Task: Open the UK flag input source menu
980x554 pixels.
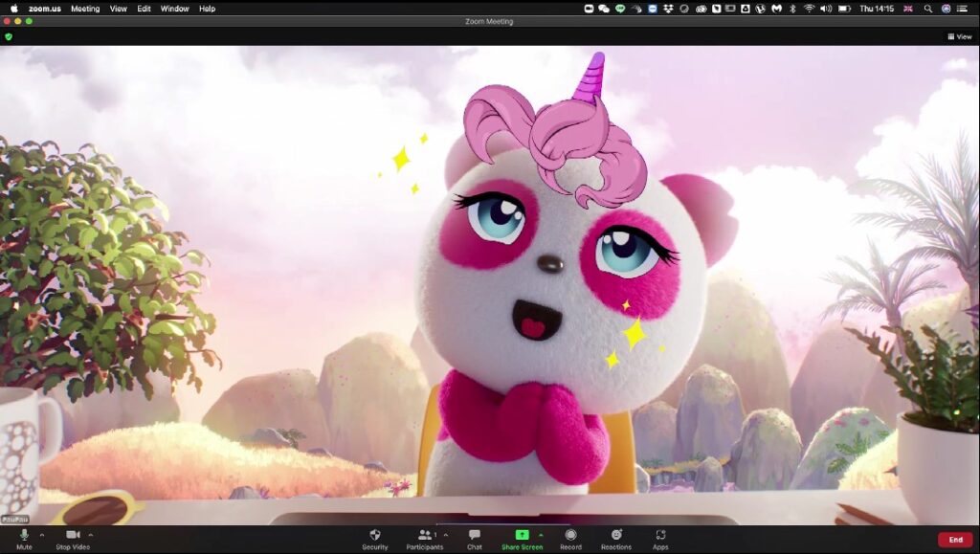Action: [908, 9]
